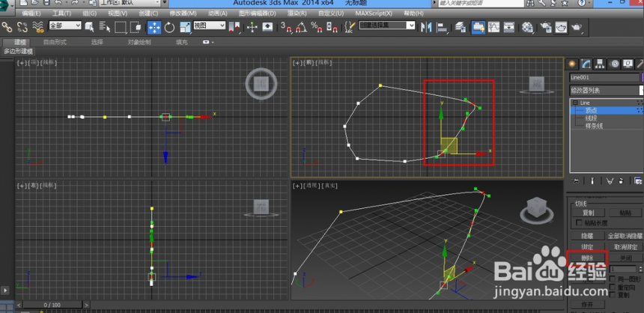Click the Use Pivot Point Center icon
This screenshot has height=313, width=644.
click(x=234, y=27)
